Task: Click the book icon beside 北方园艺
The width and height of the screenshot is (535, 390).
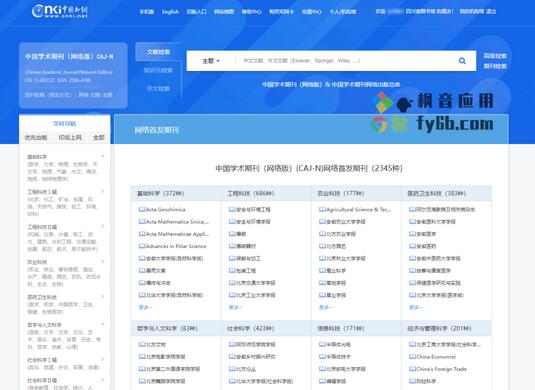Action: [x=322, y=246]
